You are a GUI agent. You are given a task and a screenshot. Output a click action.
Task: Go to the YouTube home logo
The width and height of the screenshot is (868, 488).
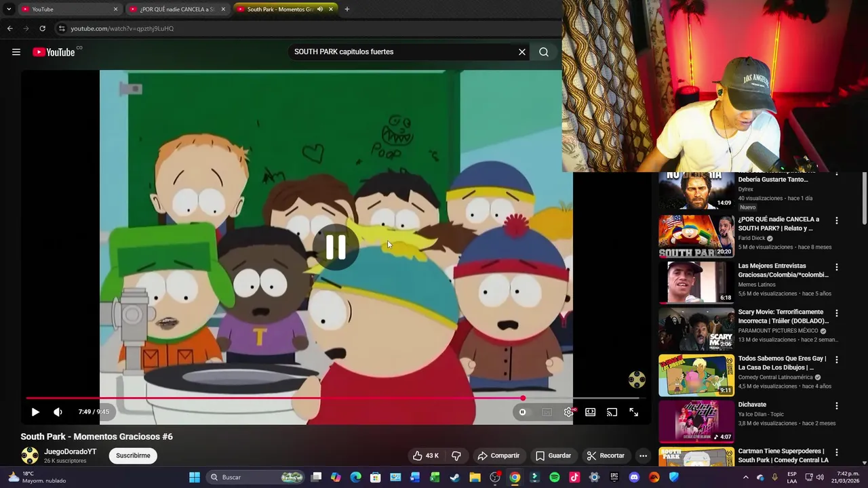[x=54, y=52]
